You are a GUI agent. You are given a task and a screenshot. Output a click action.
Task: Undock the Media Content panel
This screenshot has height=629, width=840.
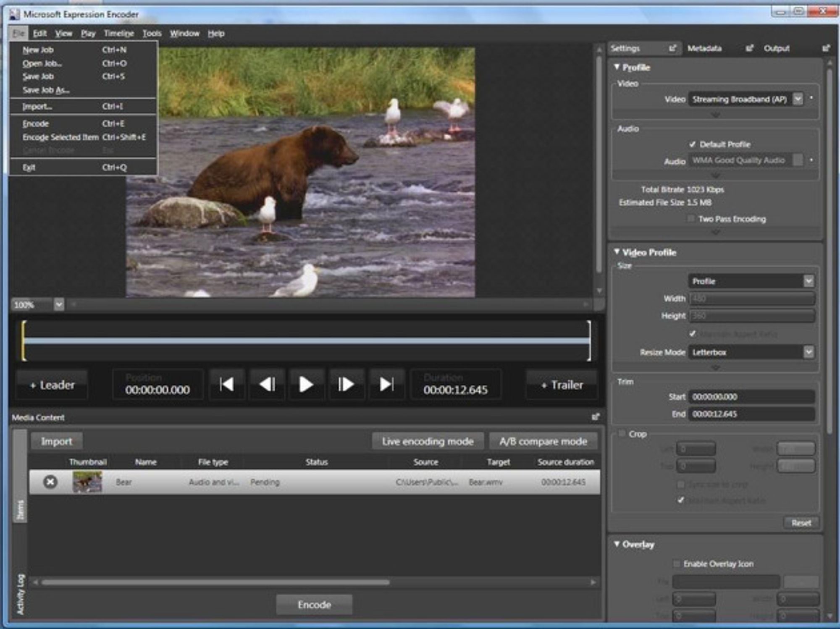[595, 417]
